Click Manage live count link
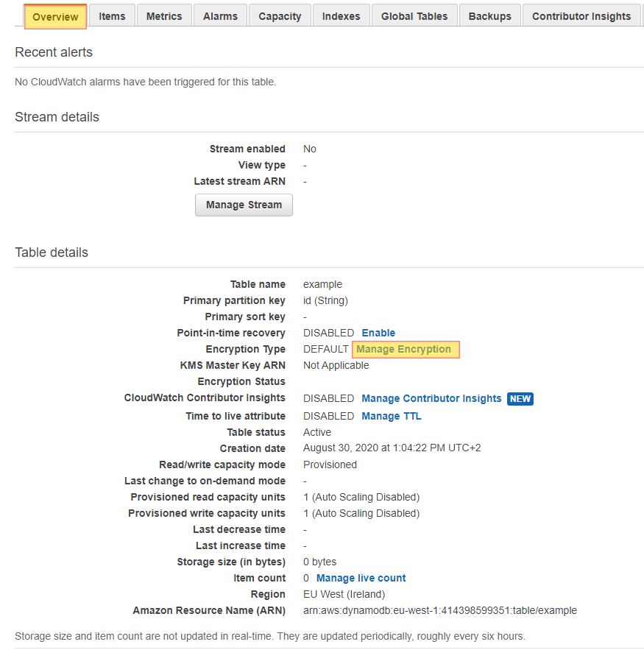 (x=361, y=578)
